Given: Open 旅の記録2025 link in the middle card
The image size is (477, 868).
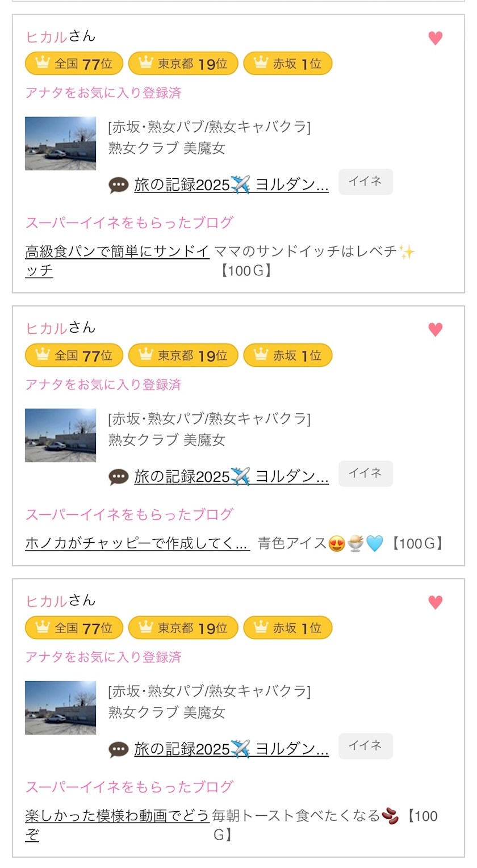Looking at the screenshot, I should [x=231, y=476].
